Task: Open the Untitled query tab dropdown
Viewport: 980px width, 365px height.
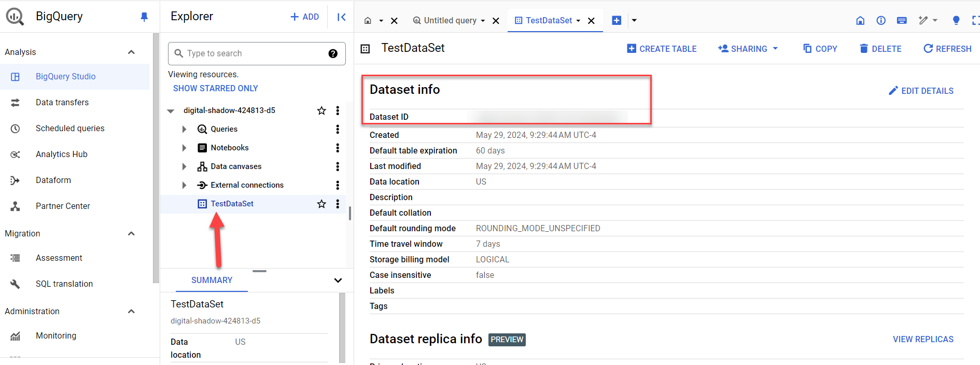Action: pos(483,21)
